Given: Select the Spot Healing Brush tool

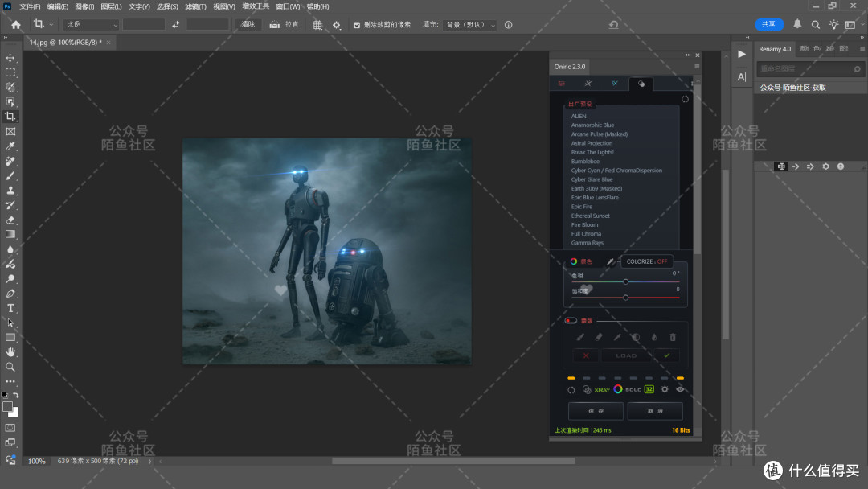Looking at the screenshot, I should 10,161.
